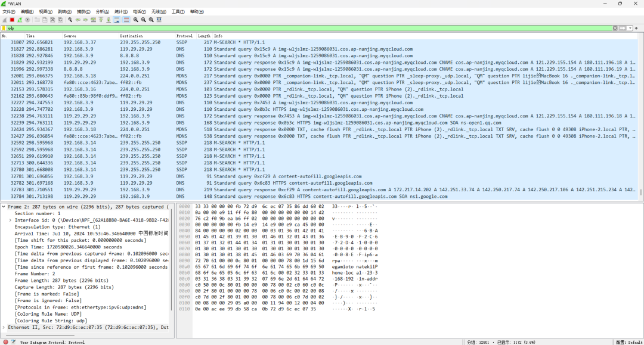
Task: Select the Epoch Time detail line
Action: click(x=68, y=247)
